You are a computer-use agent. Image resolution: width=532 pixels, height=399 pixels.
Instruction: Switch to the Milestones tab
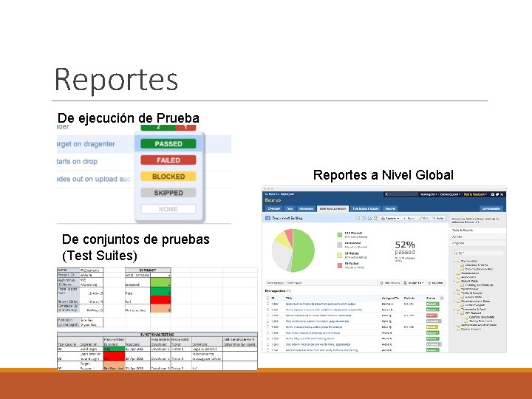307,208
